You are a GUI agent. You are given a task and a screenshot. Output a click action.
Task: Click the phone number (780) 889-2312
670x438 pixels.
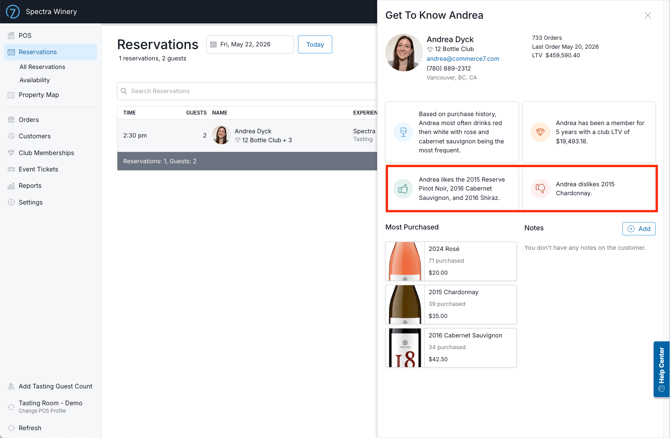(448, 68)
